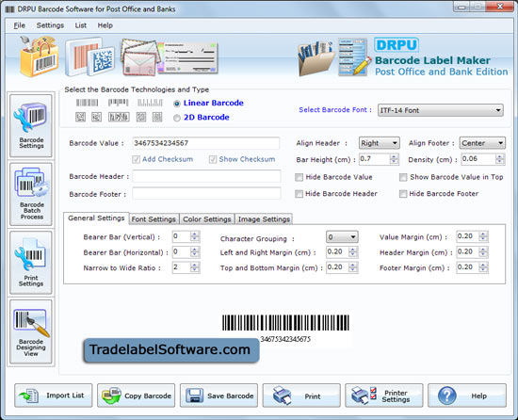Click the first 2D barcode sample icon
This screenshot has height=420, width=518.
coord(80,117)
